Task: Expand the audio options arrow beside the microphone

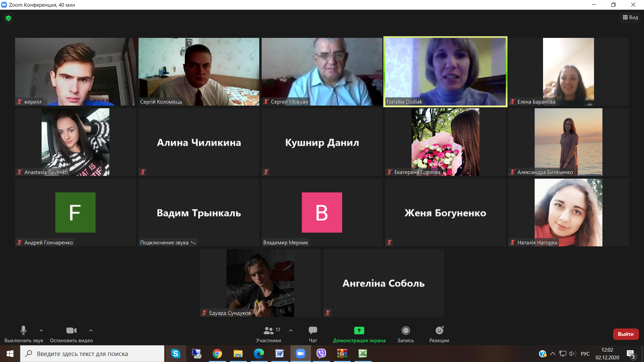Action: [x=41, y=330]
